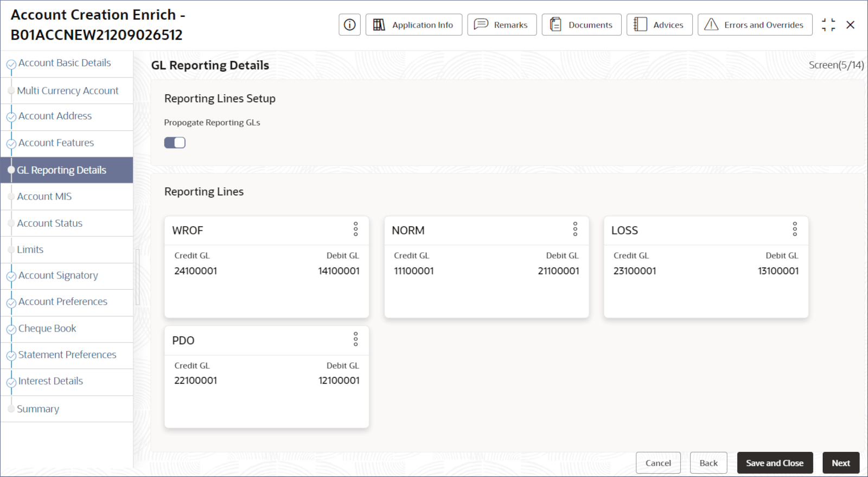Viewport: 868px width, 477px height.
Task: Open the Documents panel
Action: [x=582, y=25]
